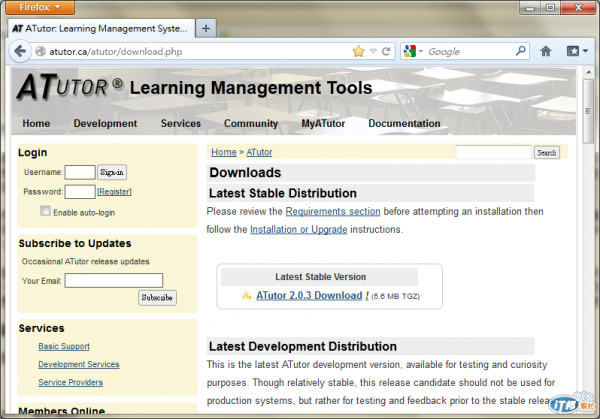The width and height of the screenshot is (600, 419).
Task: Click the Subscribe button
Action: (157, 298)
